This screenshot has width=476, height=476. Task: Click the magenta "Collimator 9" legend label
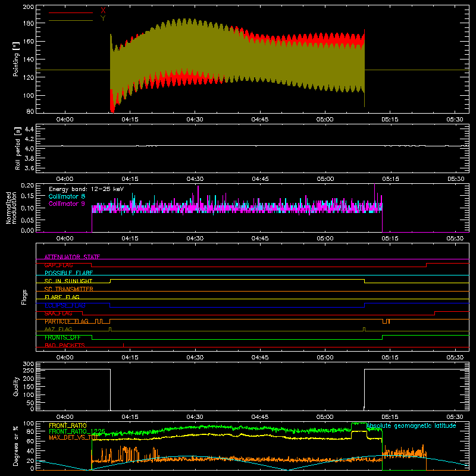point(67,203)
